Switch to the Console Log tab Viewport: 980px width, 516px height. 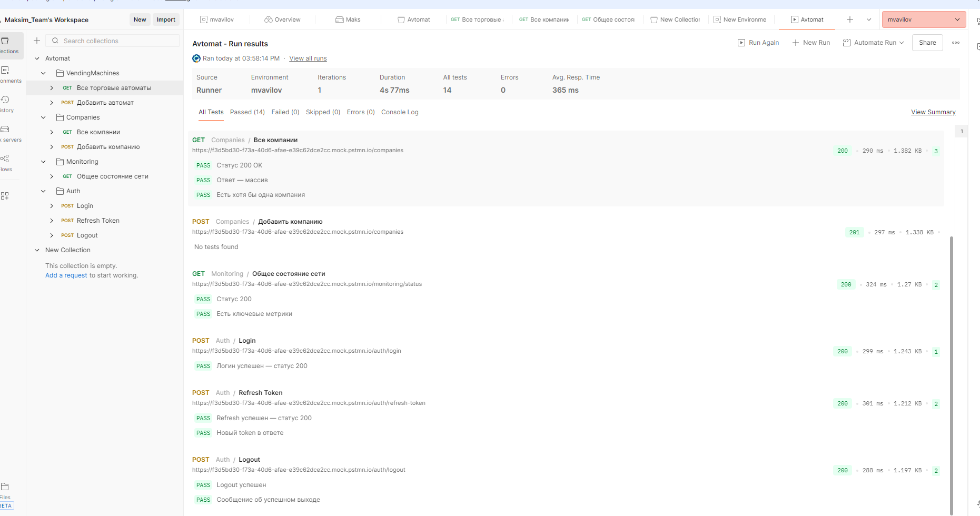pyautogui.click(x=400, y=112)
